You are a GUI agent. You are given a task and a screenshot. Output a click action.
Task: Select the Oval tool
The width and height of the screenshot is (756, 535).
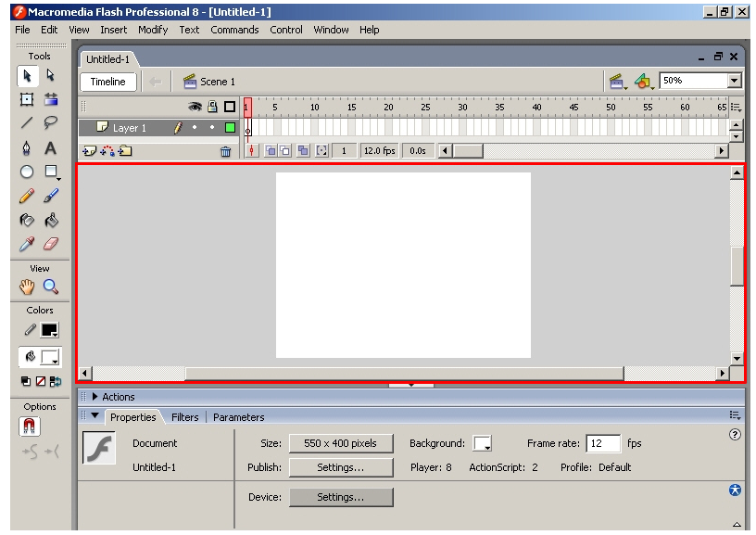tap(27, 172)
